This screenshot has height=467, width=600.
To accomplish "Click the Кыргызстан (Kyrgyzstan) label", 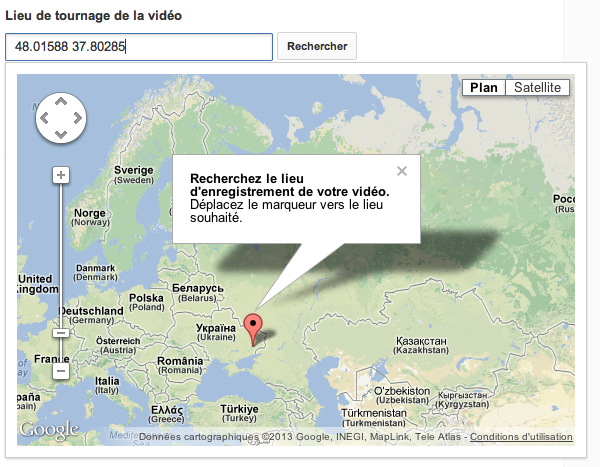I will [x=462, y=400].
